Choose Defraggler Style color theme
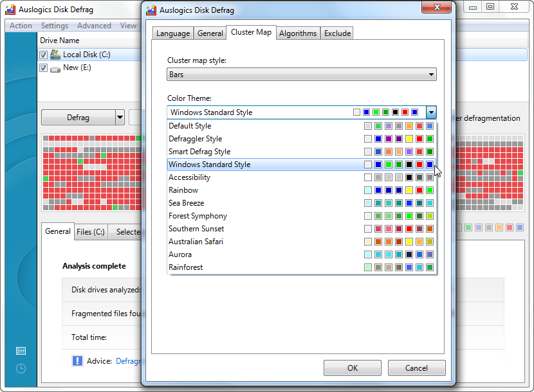This screenshot has height=392, width=534. 301,139
